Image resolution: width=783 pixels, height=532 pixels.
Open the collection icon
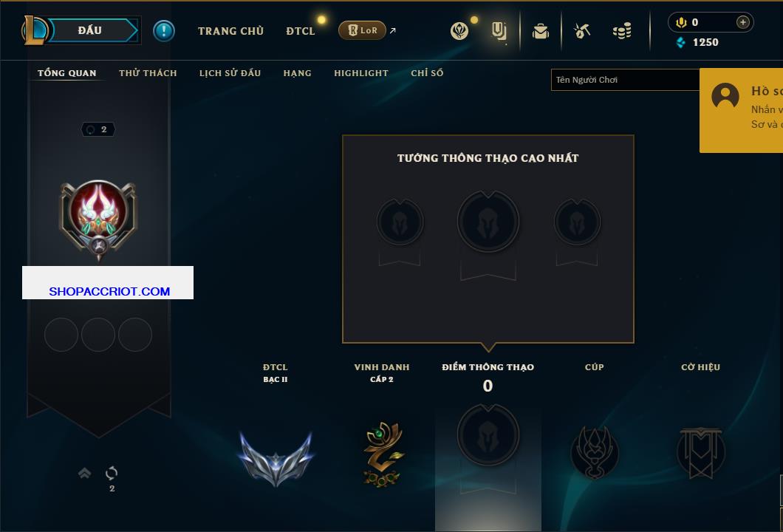(x=499, y=31)
